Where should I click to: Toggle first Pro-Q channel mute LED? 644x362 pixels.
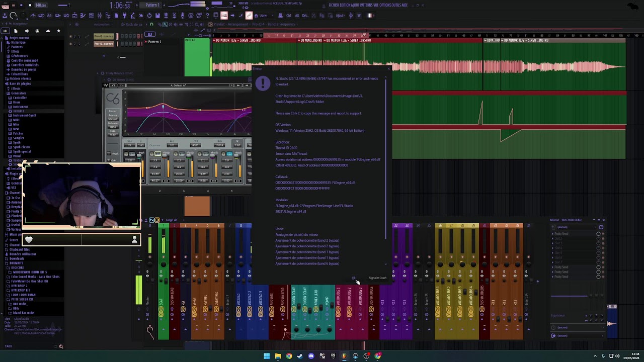[x=71, y=36]
